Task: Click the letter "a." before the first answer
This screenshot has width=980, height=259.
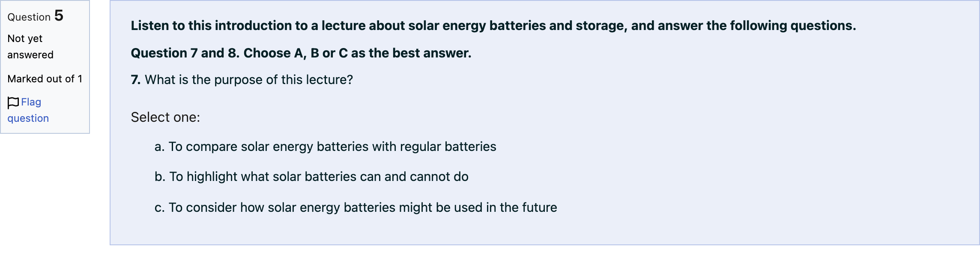Action: pos(160,147)
